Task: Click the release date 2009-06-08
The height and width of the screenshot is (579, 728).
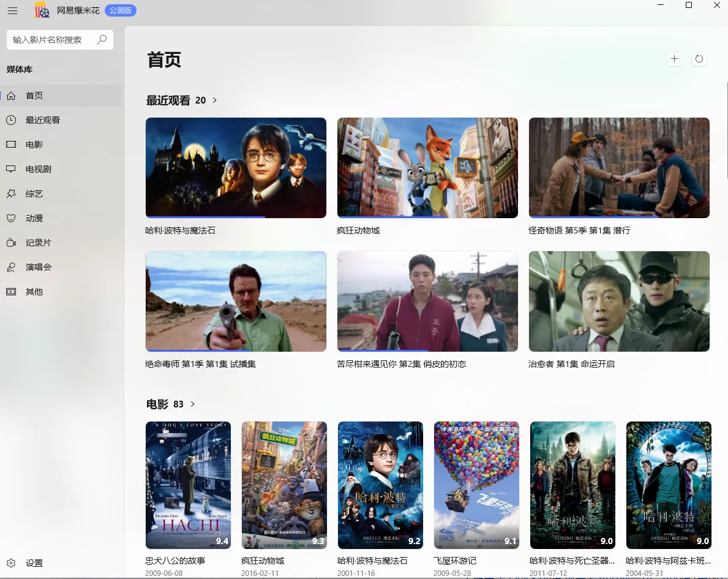Action: point(164,573)
